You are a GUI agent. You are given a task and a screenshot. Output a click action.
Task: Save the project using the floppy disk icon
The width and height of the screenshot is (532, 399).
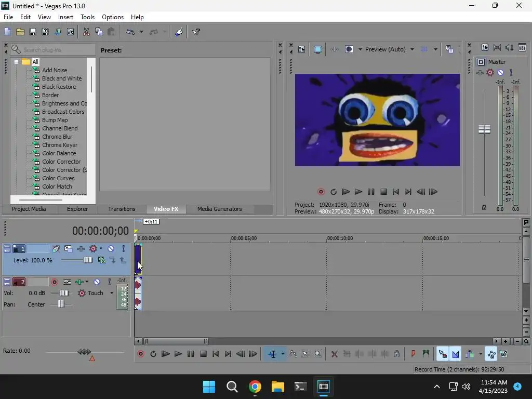point(33,32)
